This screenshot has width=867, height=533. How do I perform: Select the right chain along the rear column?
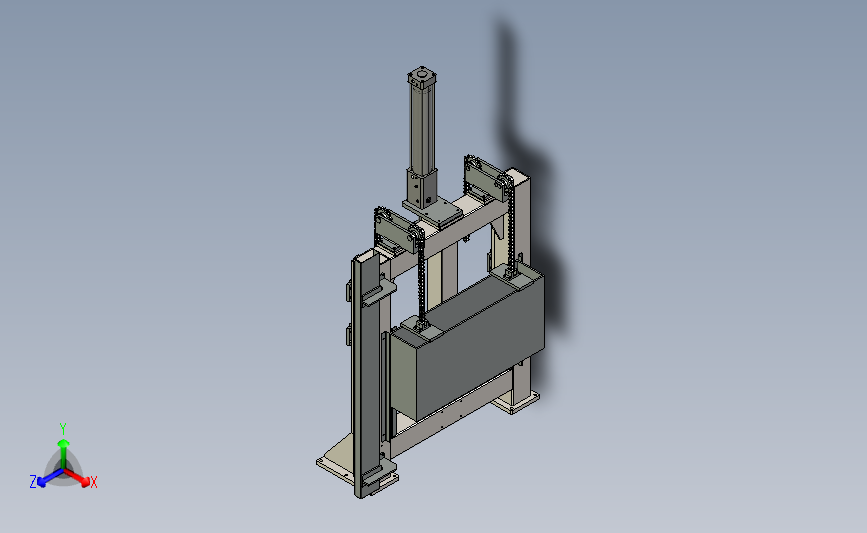[x=513, y=227]
